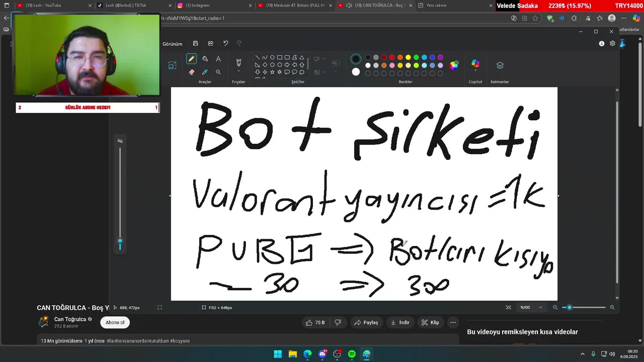Viewport: 644px width, 362px height.
Task: Open more actions (three dots) on YouTube
Action: (453, 322)
